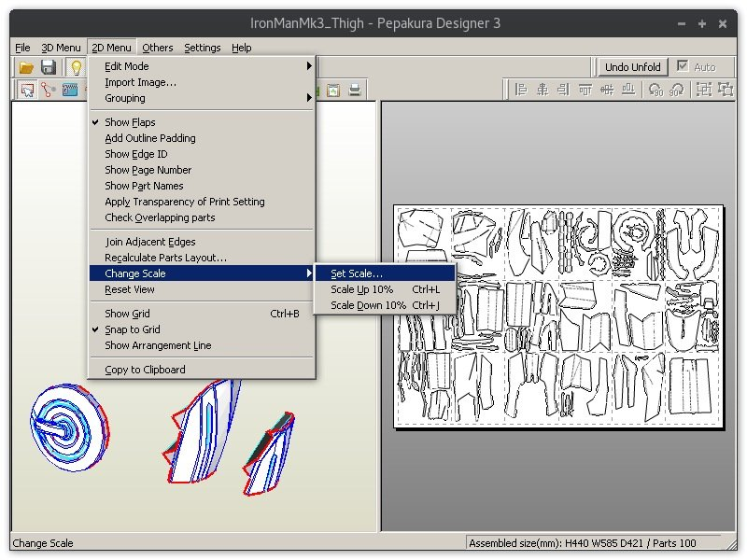Viewport: 747px width, 560px height.
Task: Choose Join Adjacent Edges
Action: [202, 242]
